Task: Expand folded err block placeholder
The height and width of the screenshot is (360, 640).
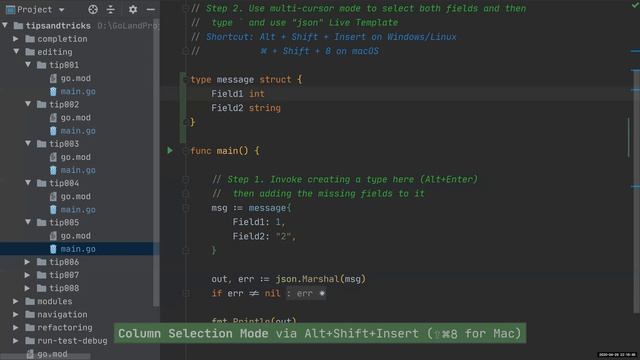Action: 306,293
